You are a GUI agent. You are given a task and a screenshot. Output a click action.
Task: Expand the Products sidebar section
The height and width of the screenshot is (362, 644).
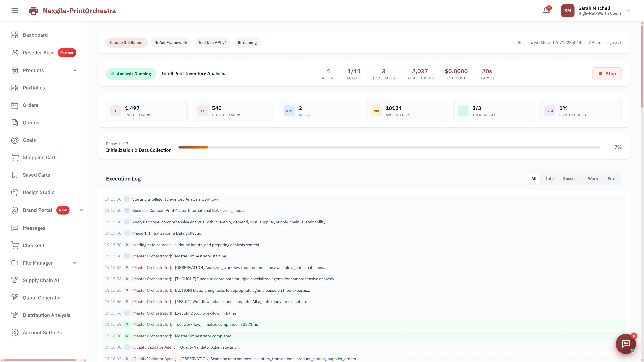point(74,70)
